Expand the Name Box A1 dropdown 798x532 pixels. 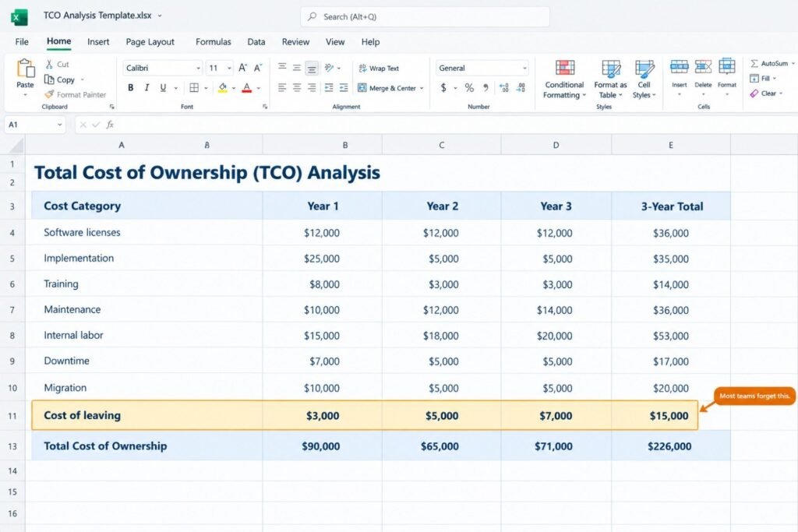(59, 125)
